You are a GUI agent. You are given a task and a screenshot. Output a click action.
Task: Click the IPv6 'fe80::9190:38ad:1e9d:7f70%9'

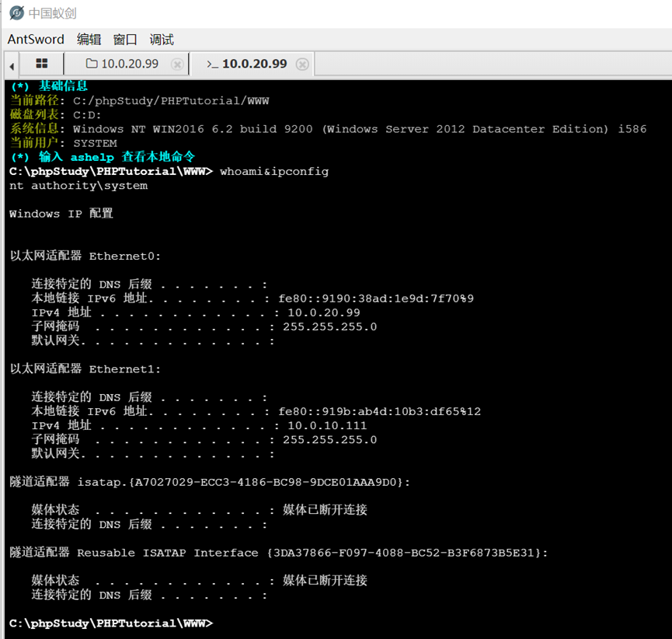[376, 299]
